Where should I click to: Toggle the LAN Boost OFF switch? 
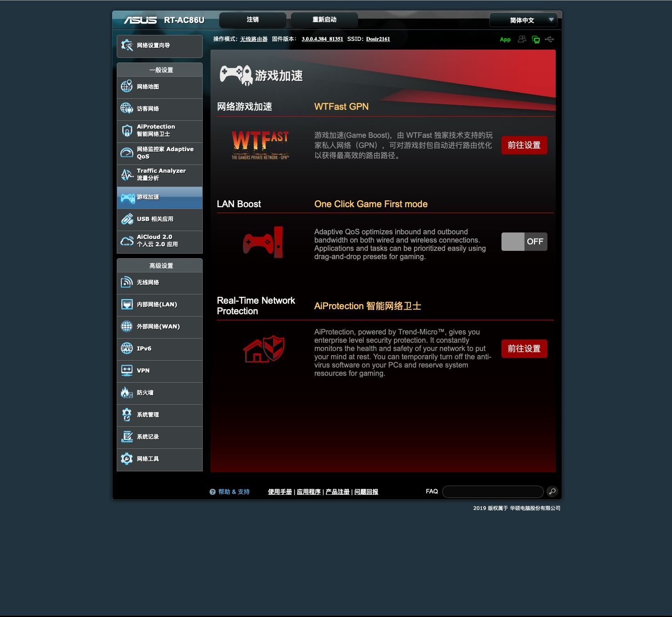point(524,242)
